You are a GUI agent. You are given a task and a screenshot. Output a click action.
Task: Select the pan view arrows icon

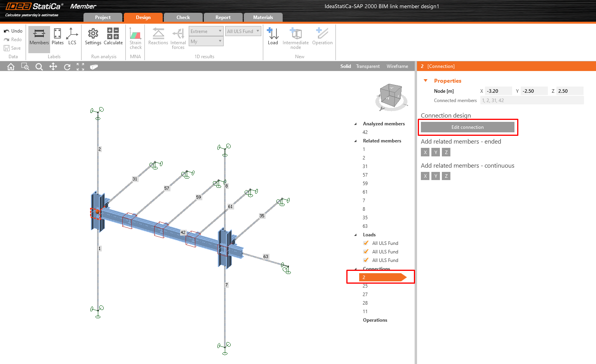tap(53, 67)
